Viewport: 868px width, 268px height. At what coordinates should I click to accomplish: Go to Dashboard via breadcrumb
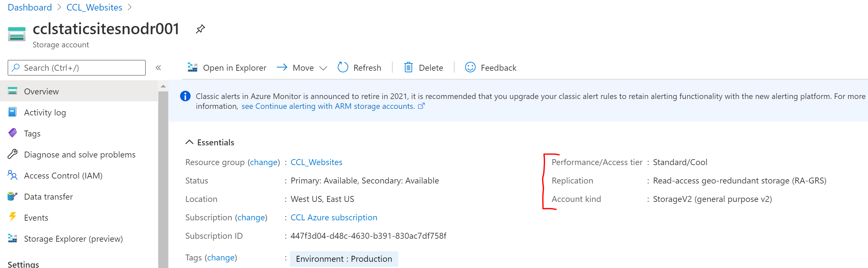30,8
